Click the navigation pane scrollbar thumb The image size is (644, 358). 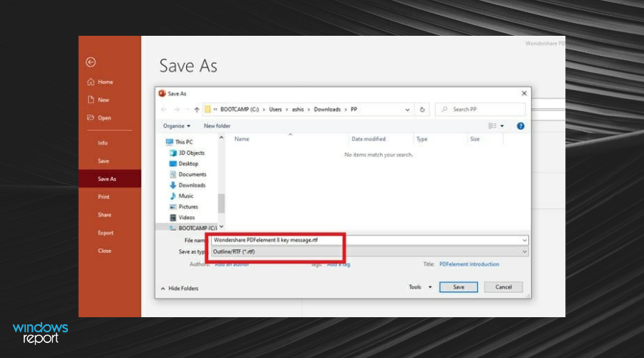pos(221,203)
